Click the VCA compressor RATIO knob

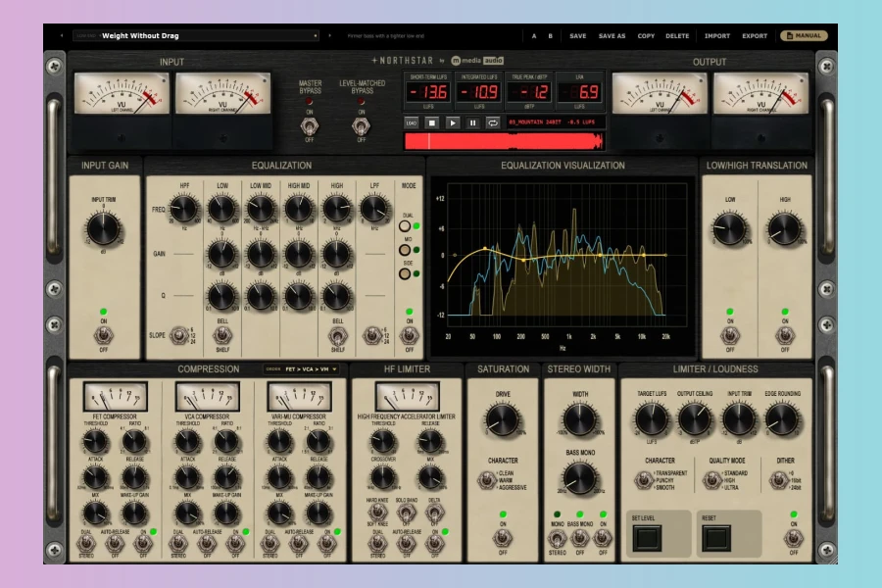(226, 441)
